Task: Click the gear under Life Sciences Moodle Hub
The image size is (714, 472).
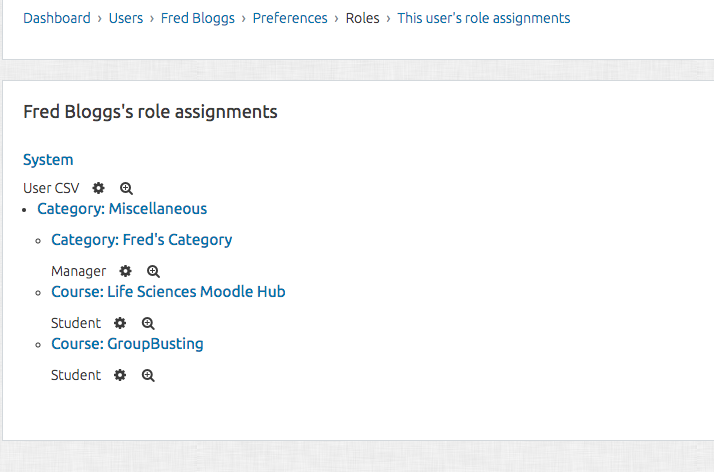Action: (120, 323)
